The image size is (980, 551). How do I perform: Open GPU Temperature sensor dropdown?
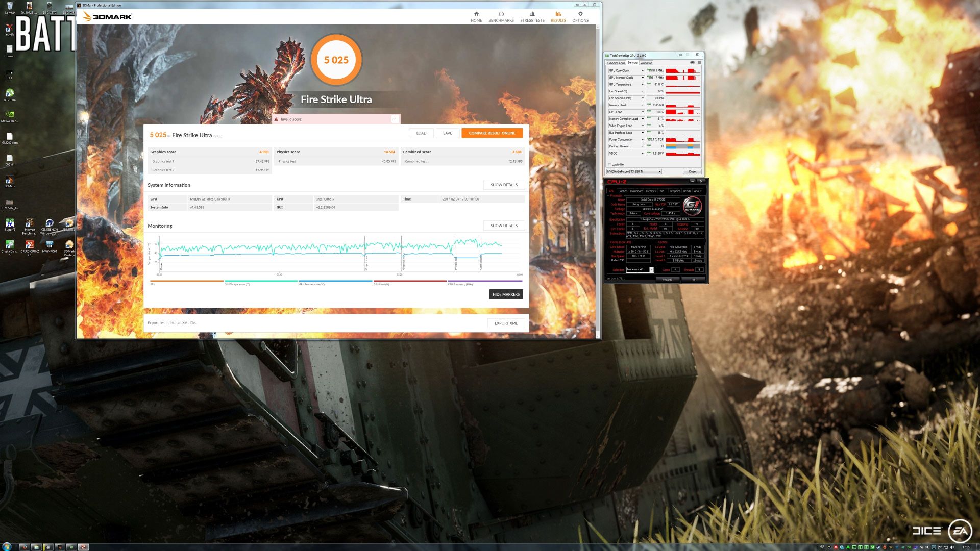coord(643,85)
